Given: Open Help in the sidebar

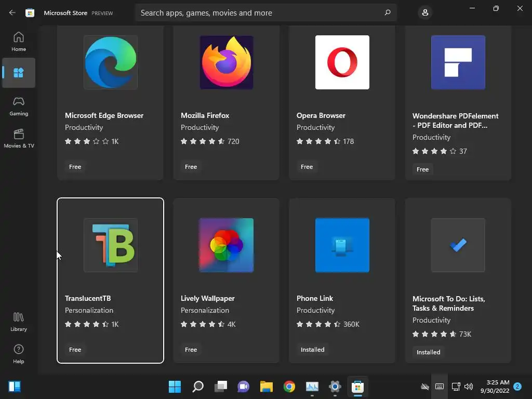Looking at the screenshot, I should pyautogui.click(x=19, y=354).
